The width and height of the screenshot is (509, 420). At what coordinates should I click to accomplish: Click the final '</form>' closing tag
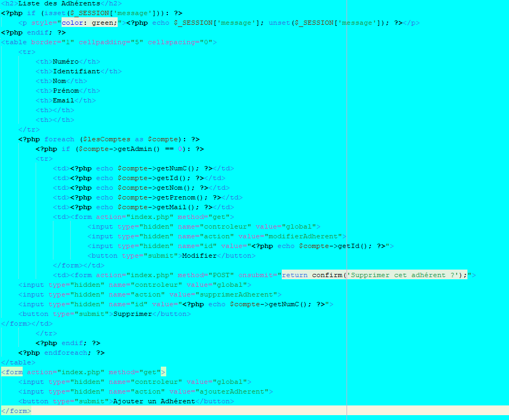point(16,411)
